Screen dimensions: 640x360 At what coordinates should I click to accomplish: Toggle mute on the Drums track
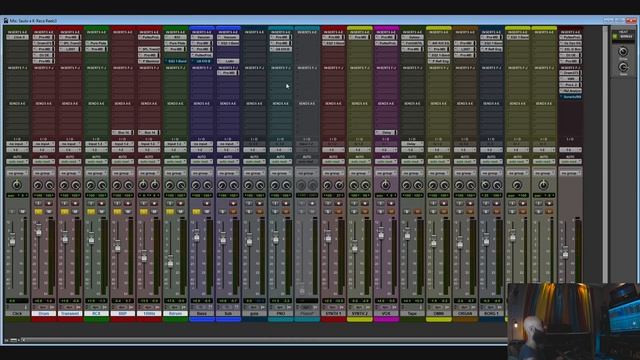tap(49, 211)
